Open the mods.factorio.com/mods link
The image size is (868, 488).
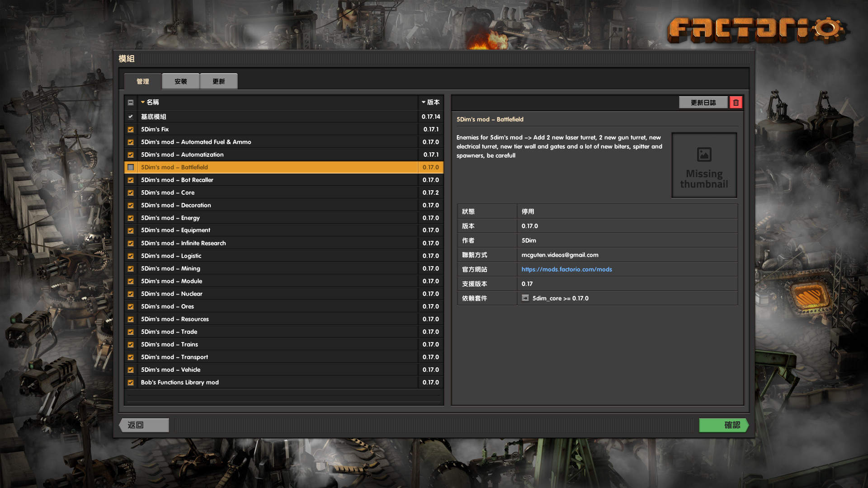566,269
